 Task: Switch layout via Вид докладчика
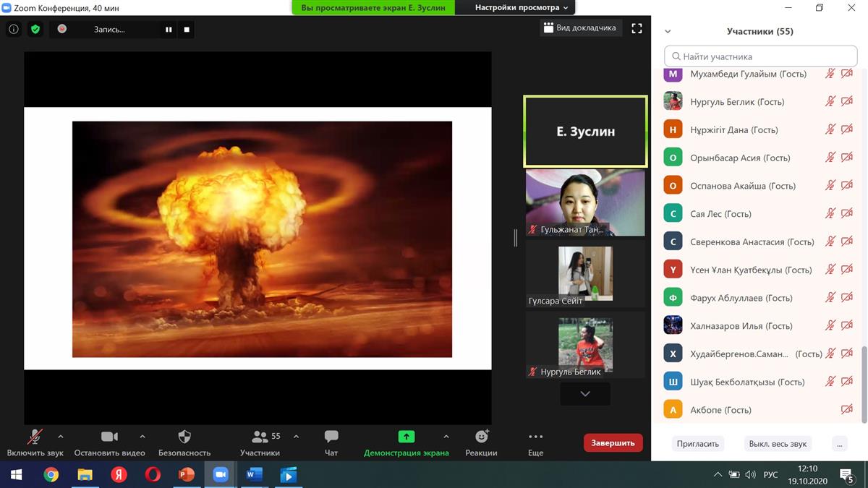[580, 28]
